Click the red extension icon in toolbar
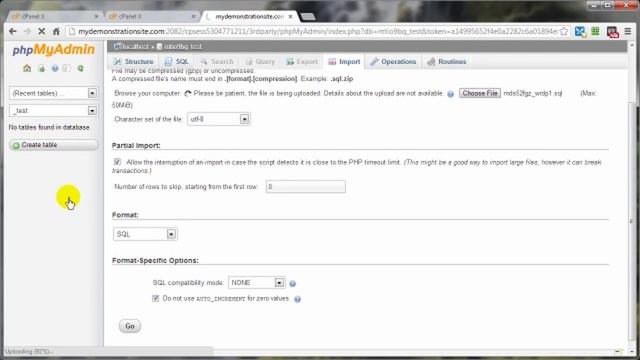The image size is (640, 360). [612, 32]
